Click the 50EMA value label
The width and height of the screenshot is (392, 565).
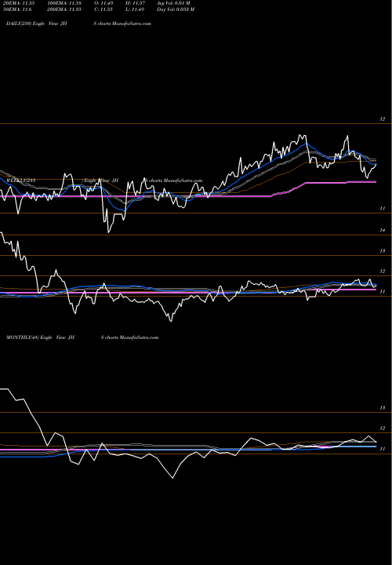[x=16, y=9]
